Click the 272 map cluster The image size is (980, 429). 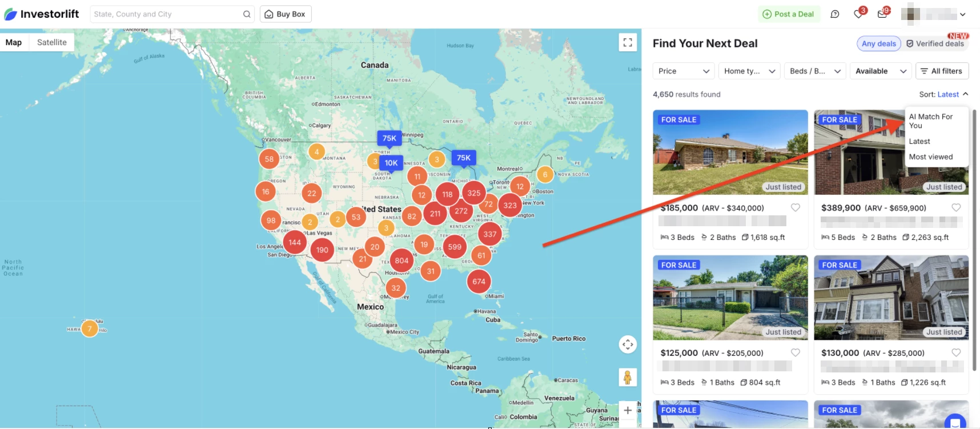click(461, 211)
